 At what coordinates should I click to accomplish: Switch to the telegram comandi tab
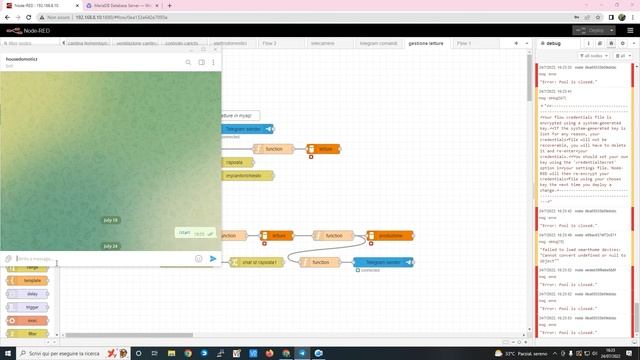378,43
